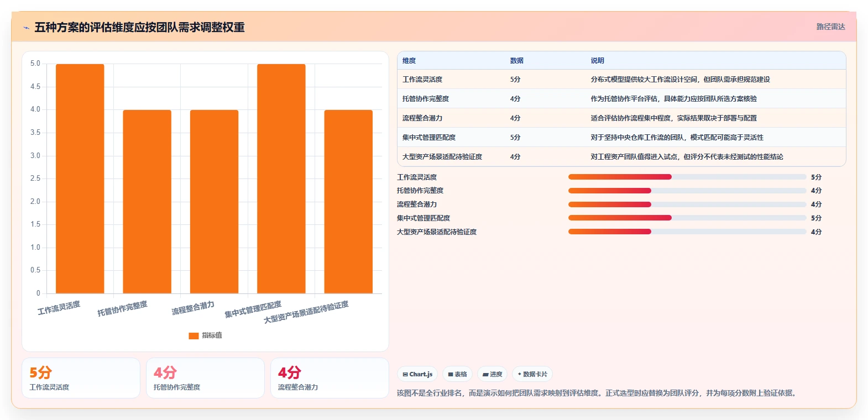Screen dimensions: 868x420
Task: Click the 路径雷达 label in header
Action: tap(831, 27)
